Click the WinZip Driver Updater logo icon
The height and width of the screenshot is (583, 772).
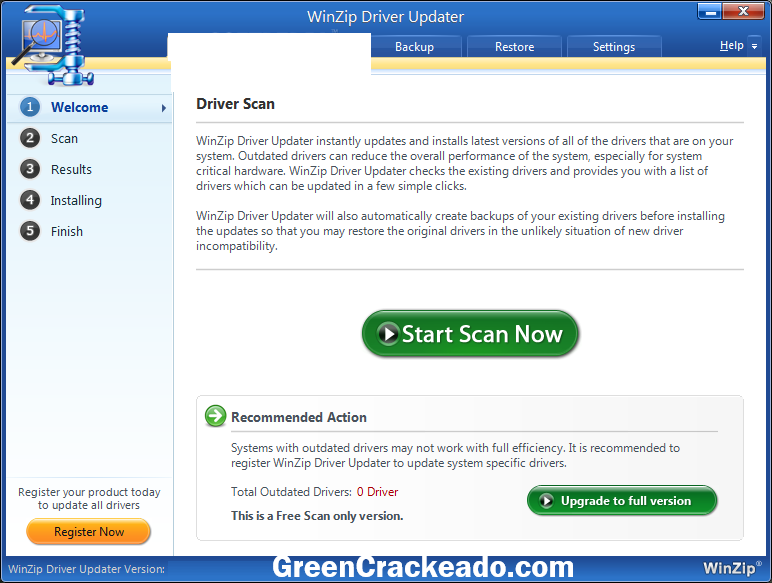53,45
